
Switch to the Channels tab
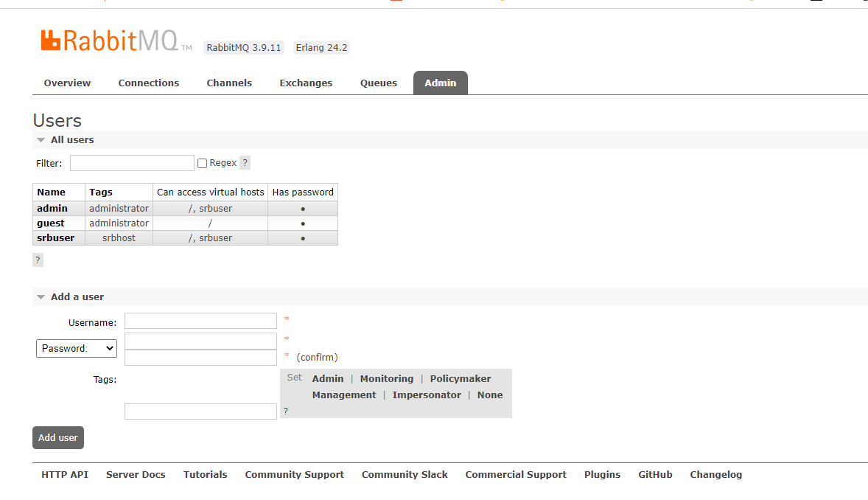pyautogui.click(x=229, y=83)
